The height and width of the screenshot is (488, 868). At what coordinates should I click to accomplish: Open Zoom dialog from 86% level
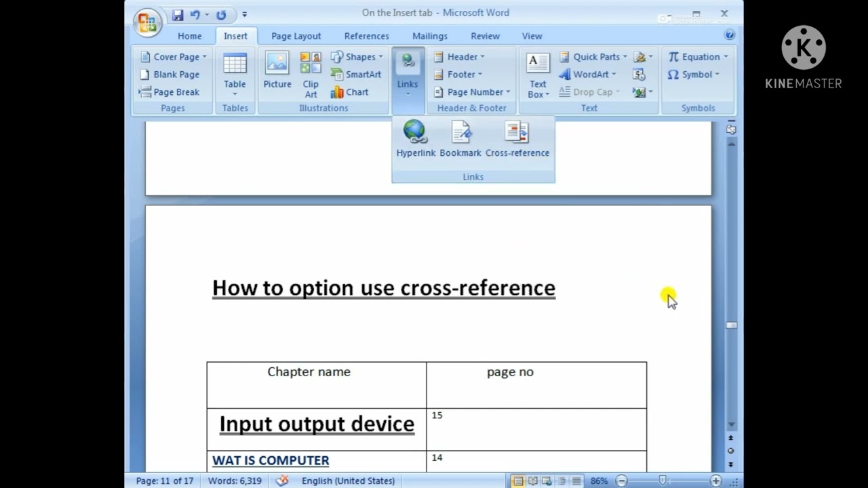[599, 481]
